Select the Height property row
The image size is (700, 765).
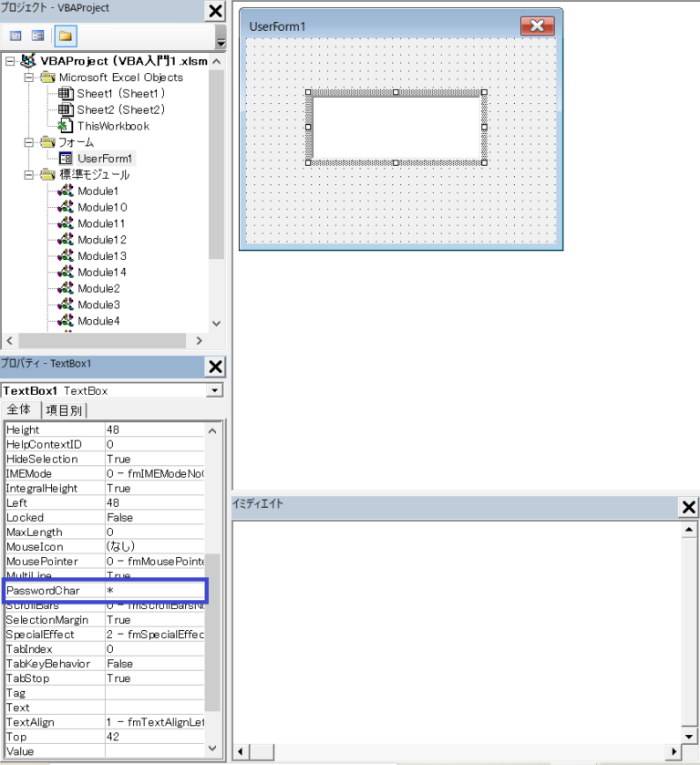[105, 429]
